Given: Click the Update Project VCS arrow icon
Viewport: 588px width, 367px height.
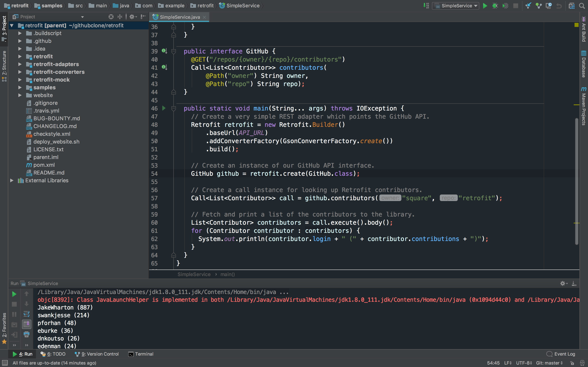Looking at the screenshot, I should click(x=528, y=6).
